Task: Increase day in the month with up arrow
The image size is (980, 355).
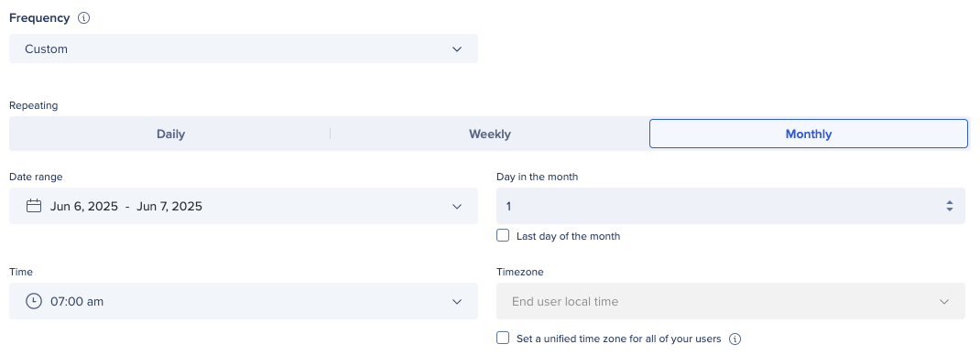Action: coord(950,202)
